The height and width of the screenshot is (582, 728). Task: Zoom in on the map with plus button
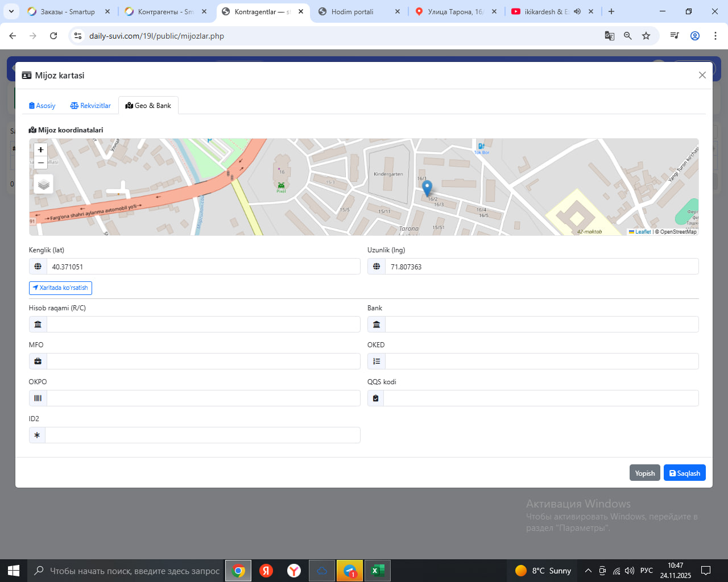click(40, 150)
